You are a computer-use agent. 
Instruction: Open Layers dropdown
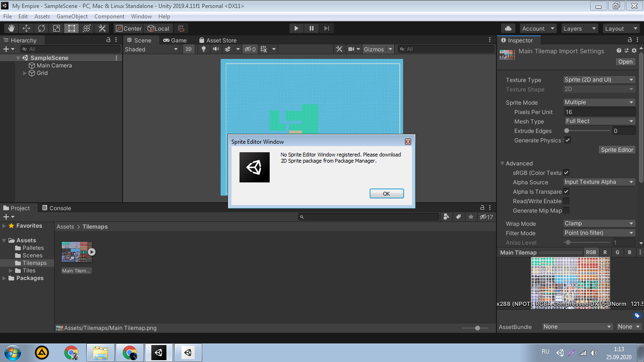579,28
